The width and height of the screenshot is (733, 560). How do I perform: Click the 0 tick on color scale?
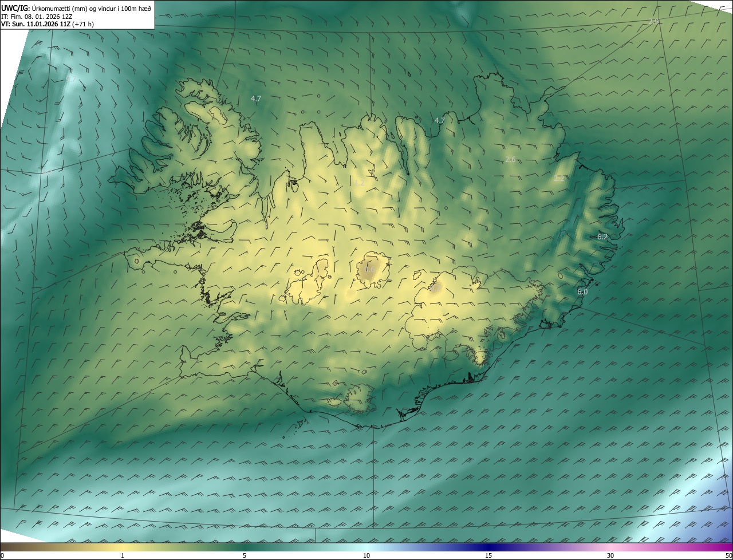click(x=2, y=555)
